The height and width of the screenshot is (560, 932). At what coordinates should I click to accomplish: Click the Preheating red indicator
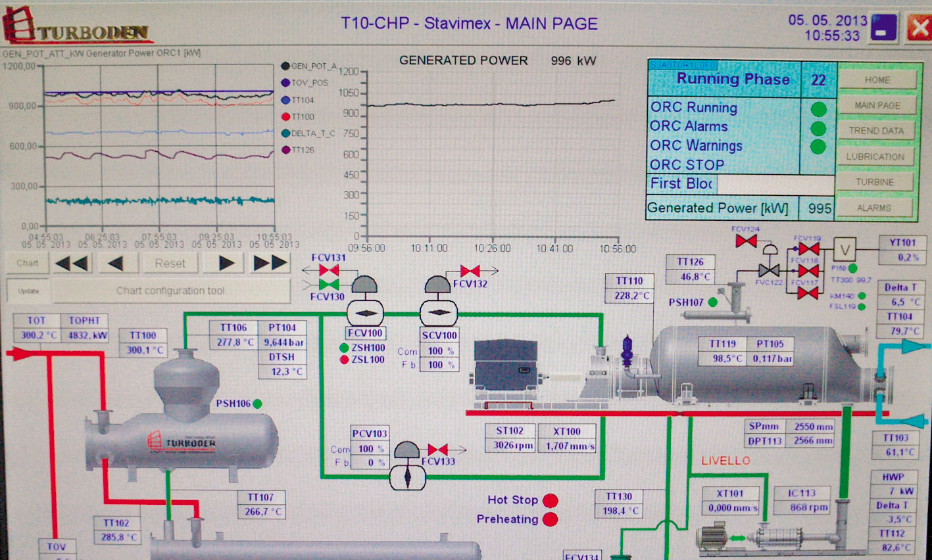click(550, 520)
